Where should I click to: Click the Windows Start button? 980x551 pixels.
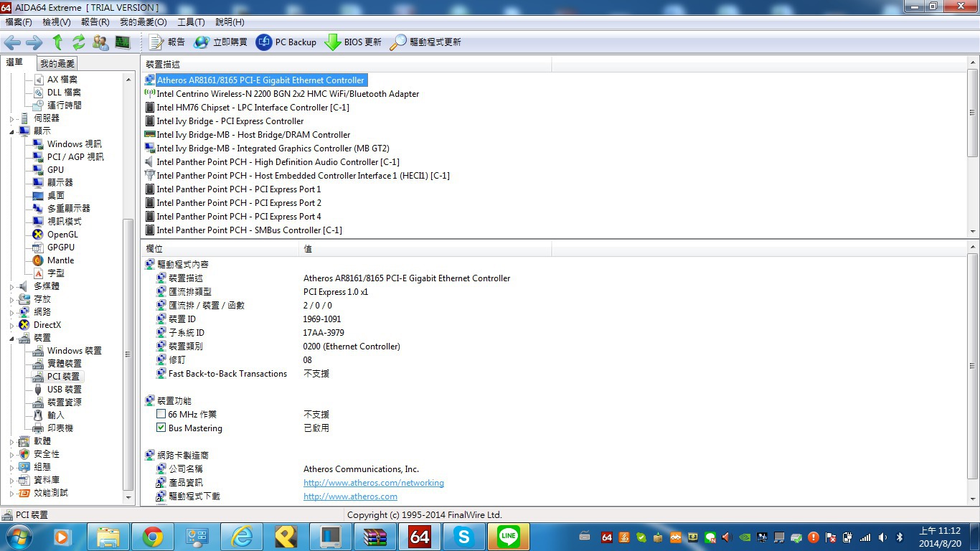click(x=18, y=537)
